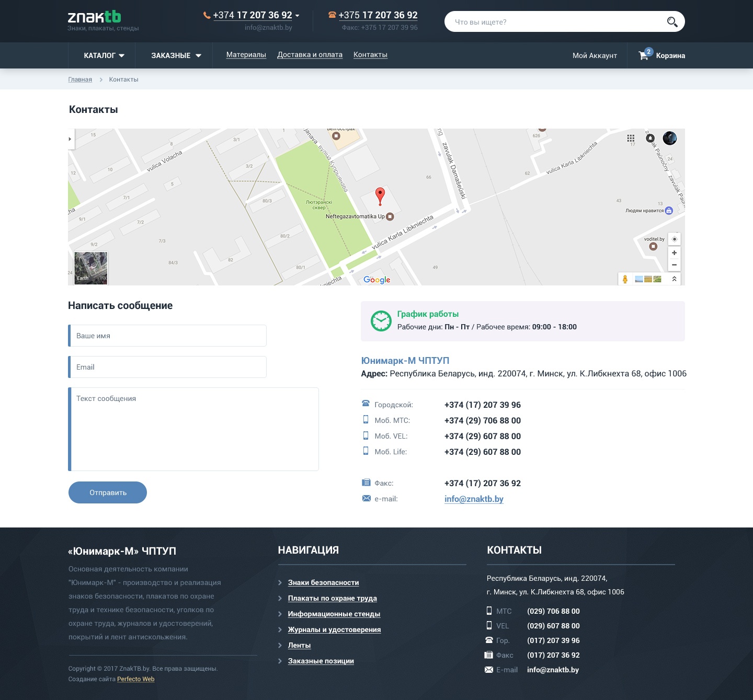Click the header phone +375 17 207 36 92
The image size is (753, 700).
click(x=378, y=15)
